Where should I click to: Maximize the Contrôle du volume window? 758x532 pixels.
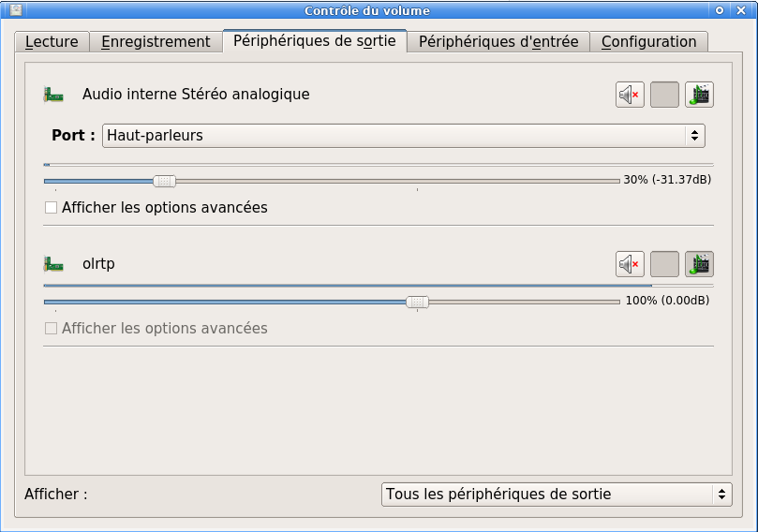[x=720, y=10]
